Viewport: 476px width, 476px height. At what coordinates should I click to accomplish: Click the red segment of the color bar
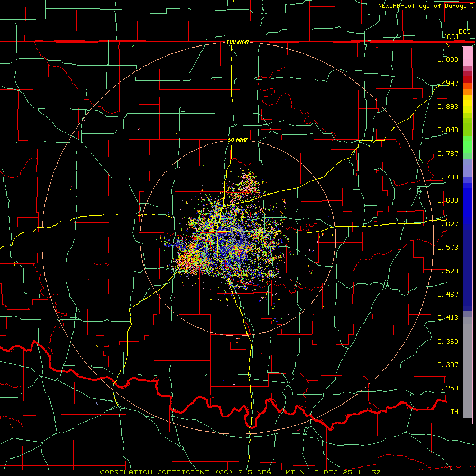point(467,79)
